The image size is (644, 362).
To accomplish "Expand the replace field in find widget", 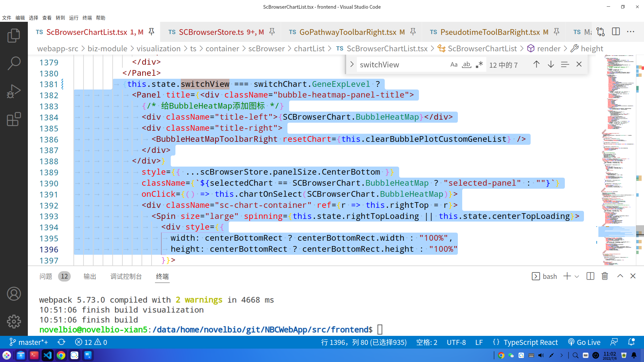I will click(x=352, y=64).
